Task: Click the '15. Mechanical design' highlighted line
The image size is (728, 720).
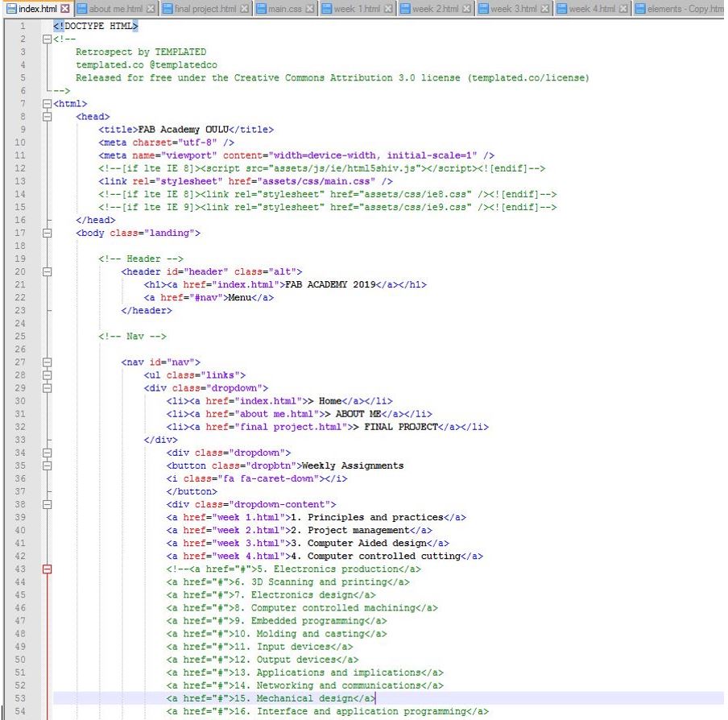Action: tap(271, 698)
